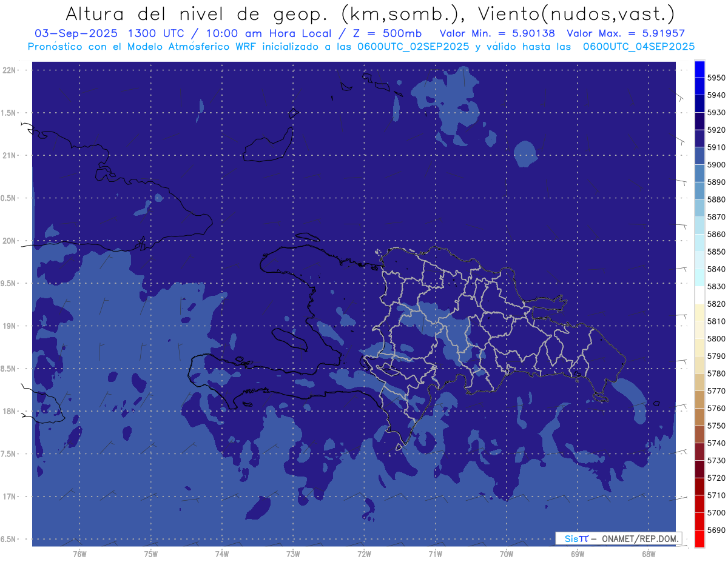Click the 5780 color bar label
The image size is (728, 562).
[x=716, y=373]
